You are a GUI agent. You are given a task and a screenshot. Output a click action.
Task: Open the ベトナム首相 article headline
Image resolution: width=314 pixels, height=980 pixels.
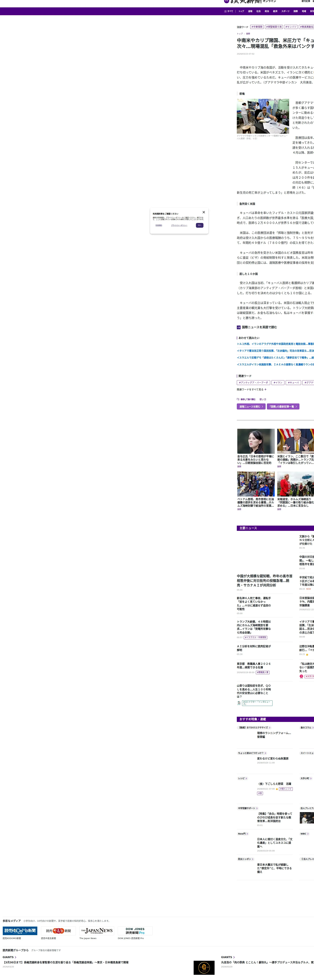click(x=256, y=503)
